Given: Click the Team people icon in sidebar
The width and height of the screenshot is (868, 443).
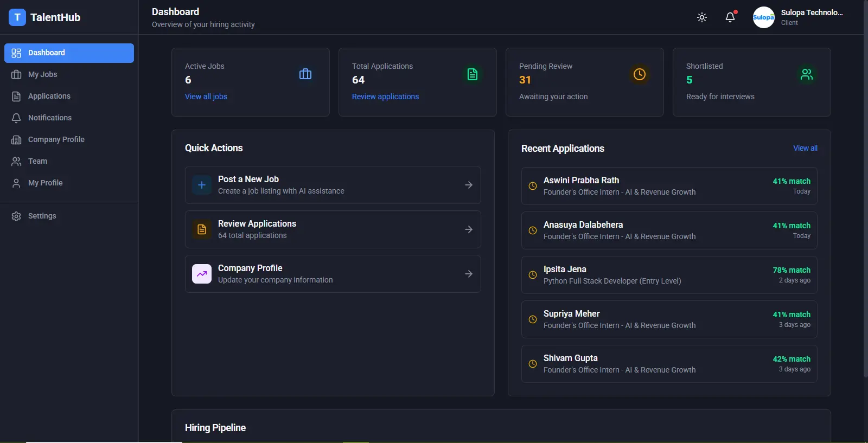Looking at the screenshot, I should (x=16, y=162).
